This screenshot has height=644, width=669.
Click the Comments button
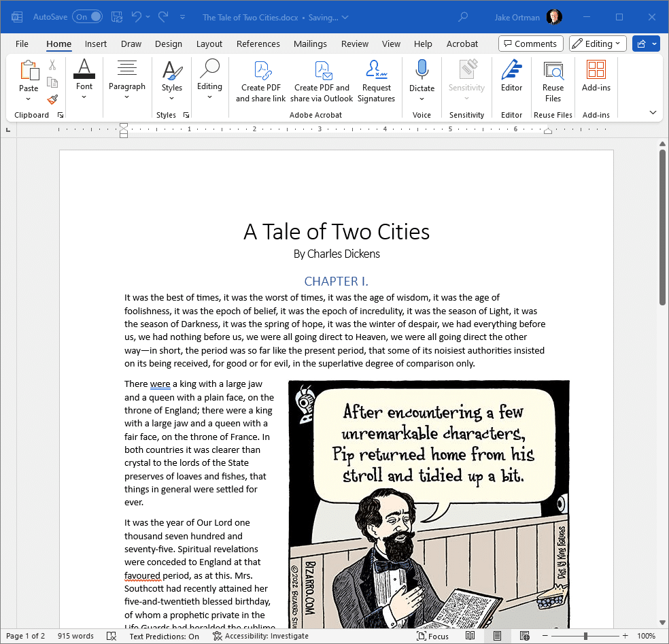[x=531, y=44]
